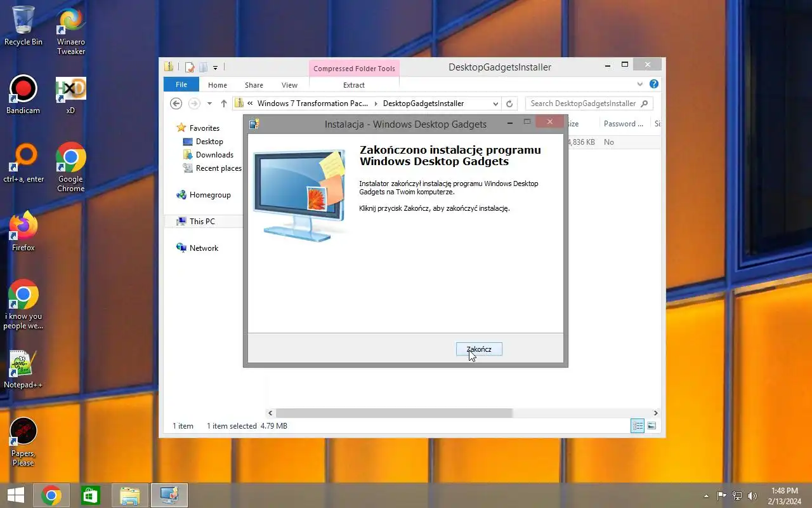
Task: Open the Extract ribbon tab
Action: 354,85
